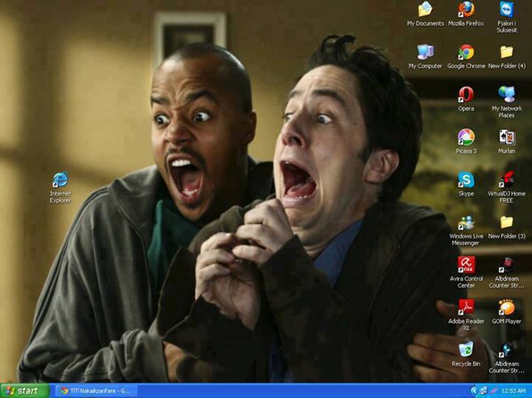Open the Windows Start menu

(25, 391)
